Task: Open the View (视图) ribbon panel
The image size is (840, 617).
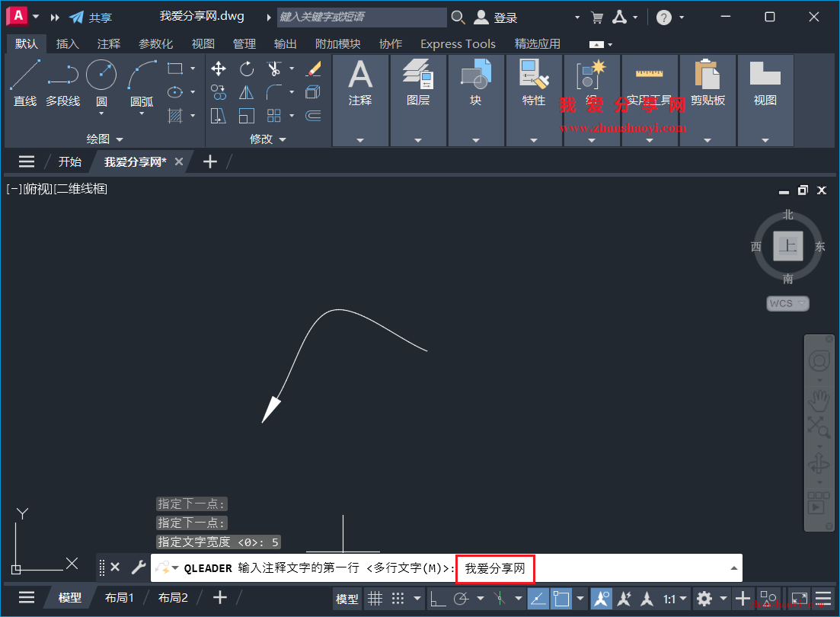Action: click(765, 100)
